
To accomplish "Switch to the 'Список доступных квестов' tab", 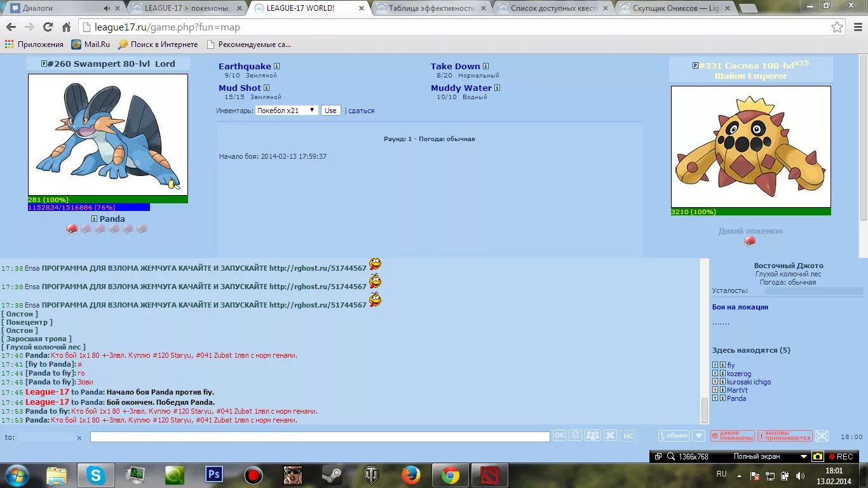I will pos(553,8).
